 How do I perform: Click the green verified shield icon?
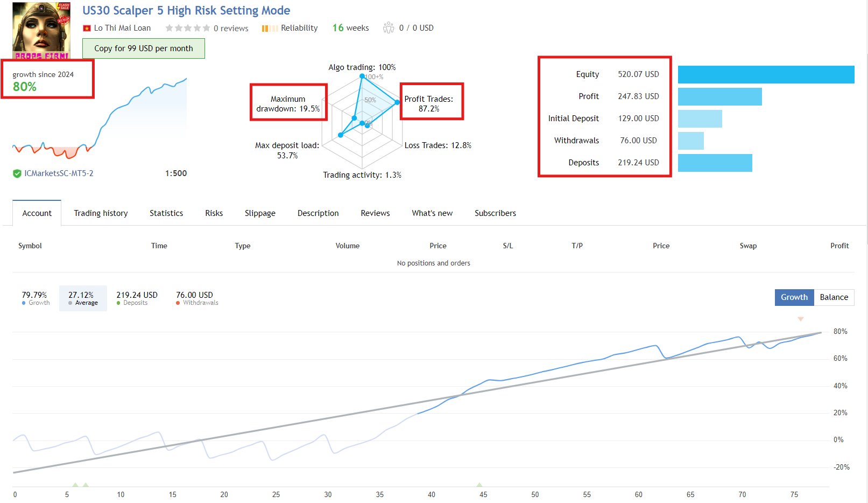click(17, 173)
